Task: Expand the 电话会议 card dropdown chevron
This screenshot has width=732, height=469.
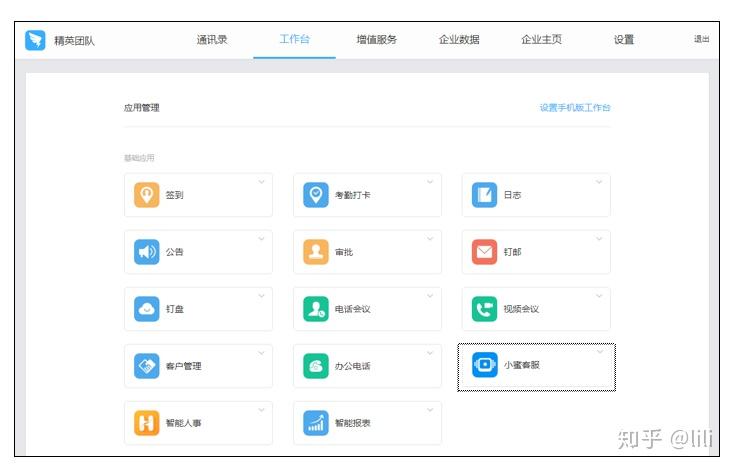Action: (x=430, y=296)
